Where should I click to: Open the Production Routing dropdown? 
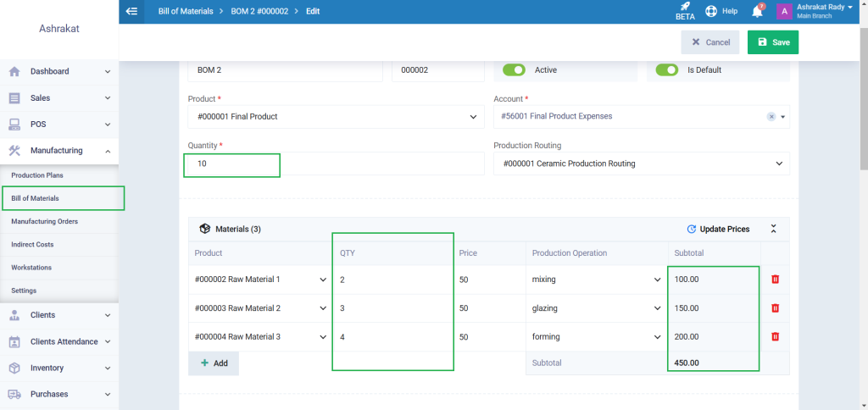point(642,163)
